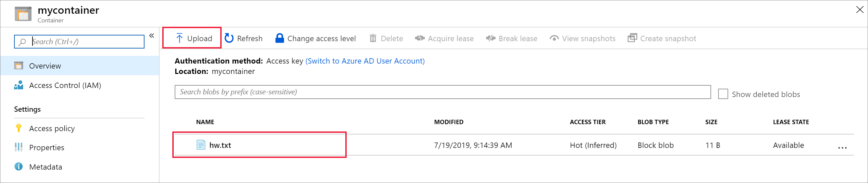Screen dimensions: 868x183
Task: Click the Create snapshot icon
Action: (x=632, y=38)
